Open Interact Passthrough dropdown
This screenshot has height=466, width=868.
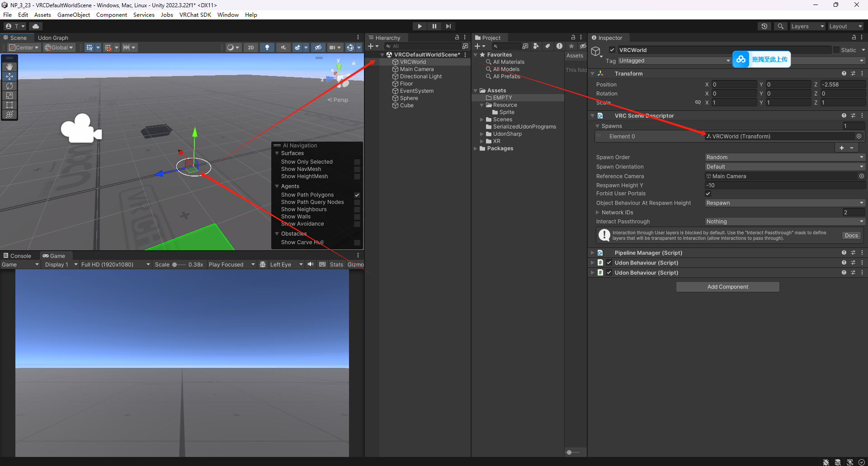pyautogui.click(x=785, y=222)
